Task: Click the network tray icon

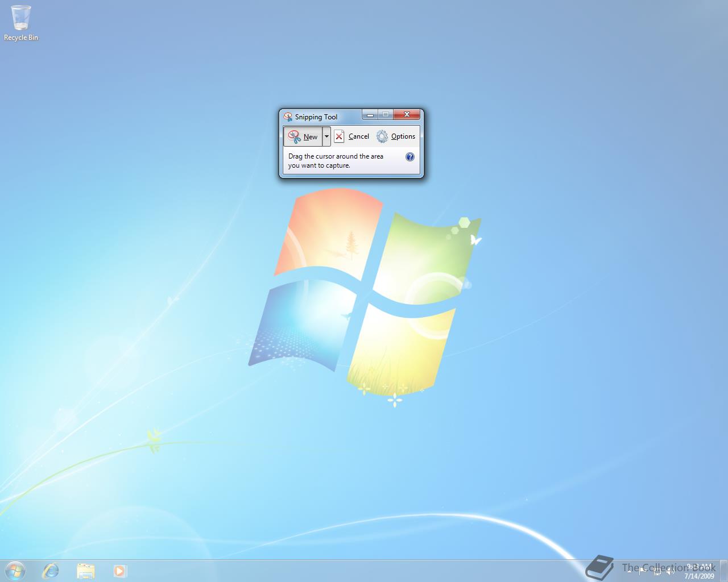Action: point(657,571)
